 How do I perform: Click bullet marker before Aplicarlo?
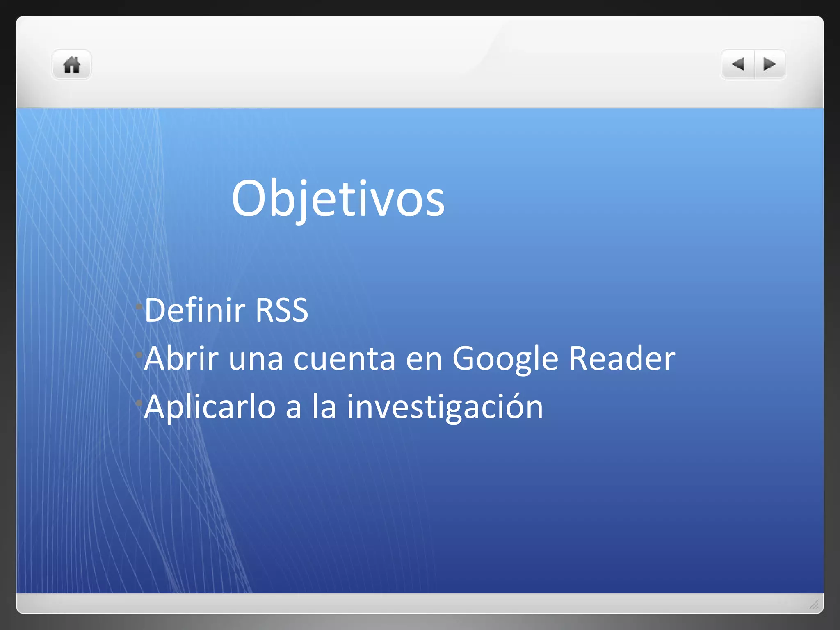click(139, 403)
